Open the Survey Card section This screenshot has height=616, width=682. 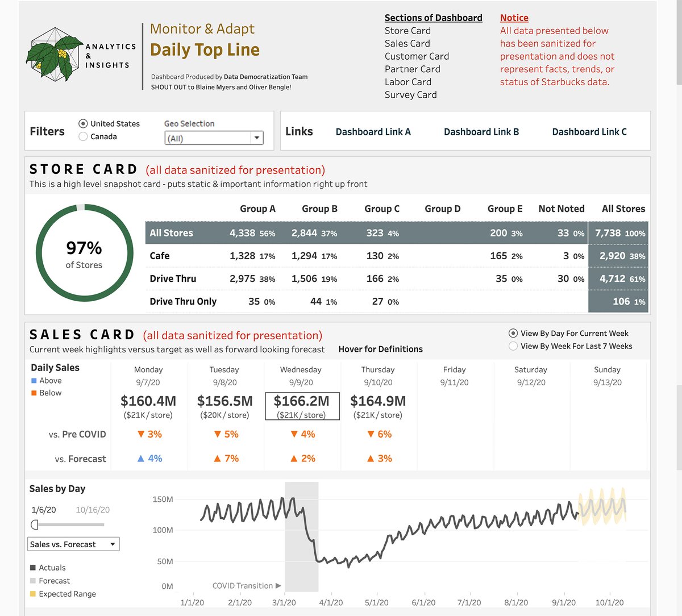click(x=410, y=94)
